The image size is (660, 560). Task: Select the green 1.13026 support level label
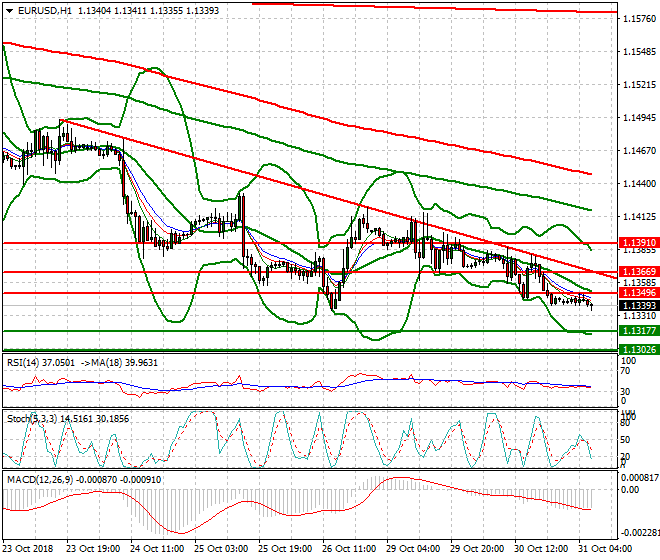(x=639, y=349)
